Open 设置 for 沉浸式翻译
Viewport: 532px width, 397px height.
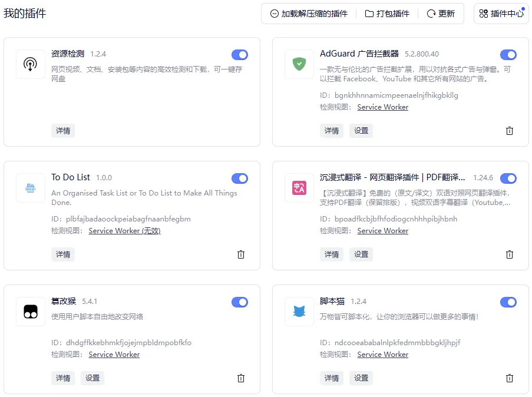tap(361, 254)
